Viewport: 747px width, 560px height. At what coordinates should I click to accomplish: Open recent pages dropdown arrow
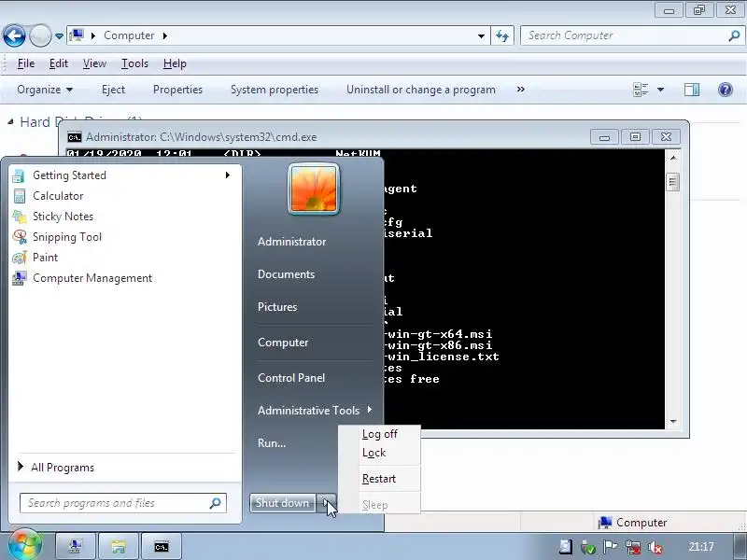(x=59, y=35)
